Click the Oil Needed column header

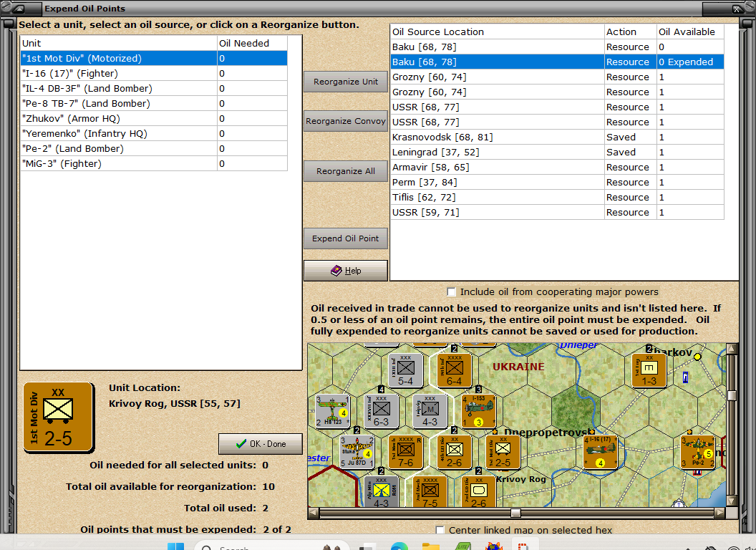[252, 43]
